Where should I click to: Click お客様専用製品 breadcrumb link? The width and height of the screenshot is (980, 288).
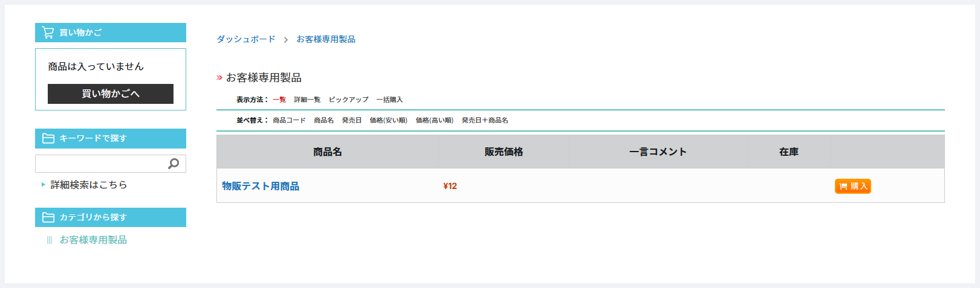pos(326,39)
